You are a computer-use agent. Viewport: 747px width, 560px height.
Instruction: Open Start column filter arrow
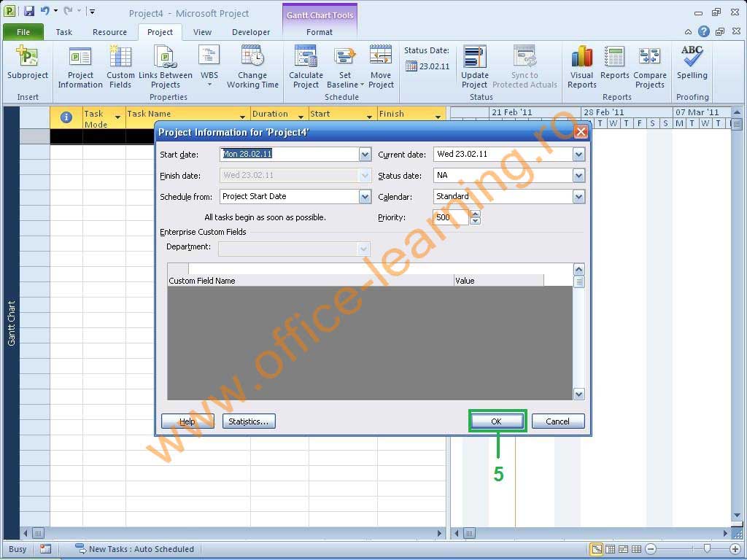369,117
